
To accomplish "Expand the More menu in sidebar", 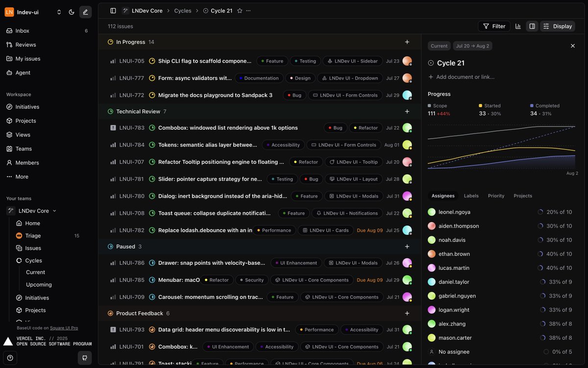I will tap(47, 177).
